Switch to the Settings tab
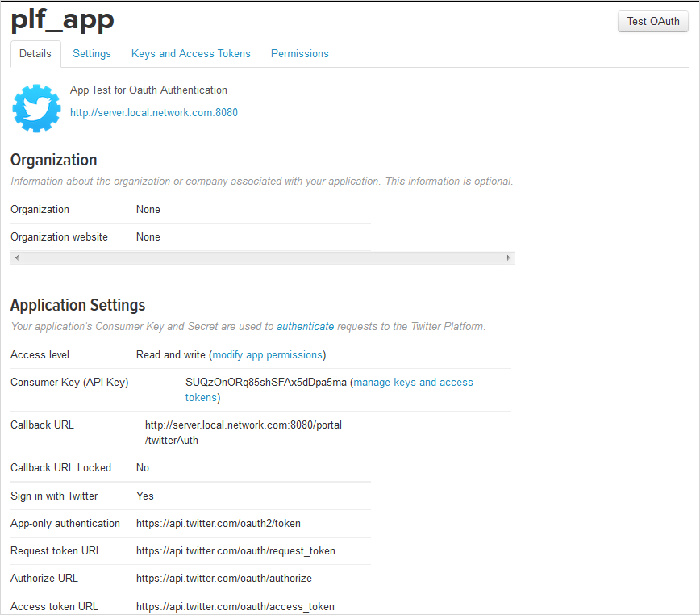The image size is (700, 615). click(92, 53)
